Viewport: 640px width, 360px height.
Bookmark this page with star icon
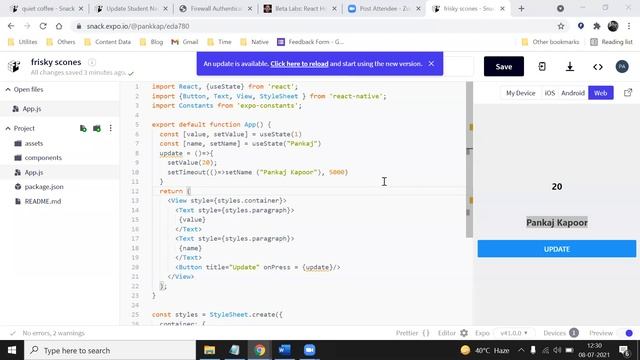point(561,26)
